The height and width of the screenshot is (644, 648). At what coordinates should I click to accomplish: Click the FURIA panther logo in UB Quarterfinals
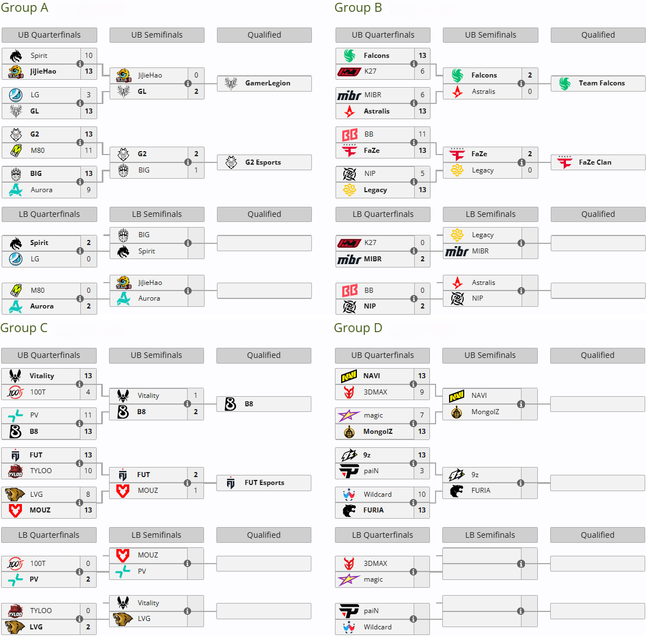(349, 510)
